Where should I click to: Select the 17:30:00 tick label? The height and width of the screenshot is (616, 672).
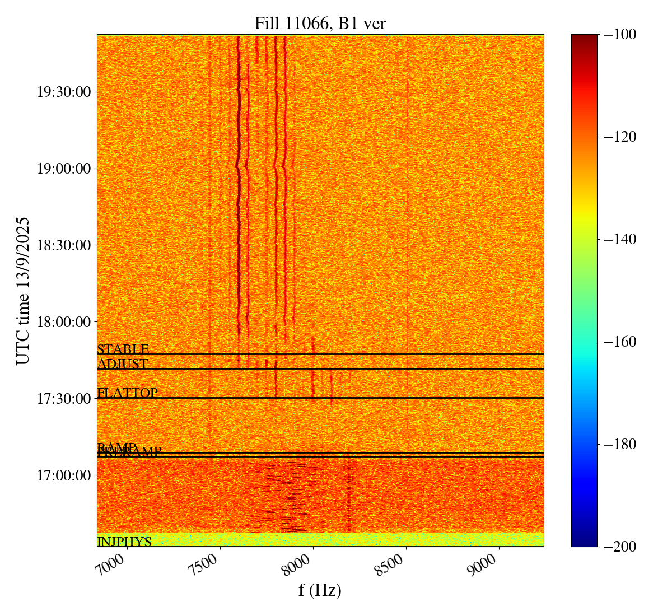64,399
